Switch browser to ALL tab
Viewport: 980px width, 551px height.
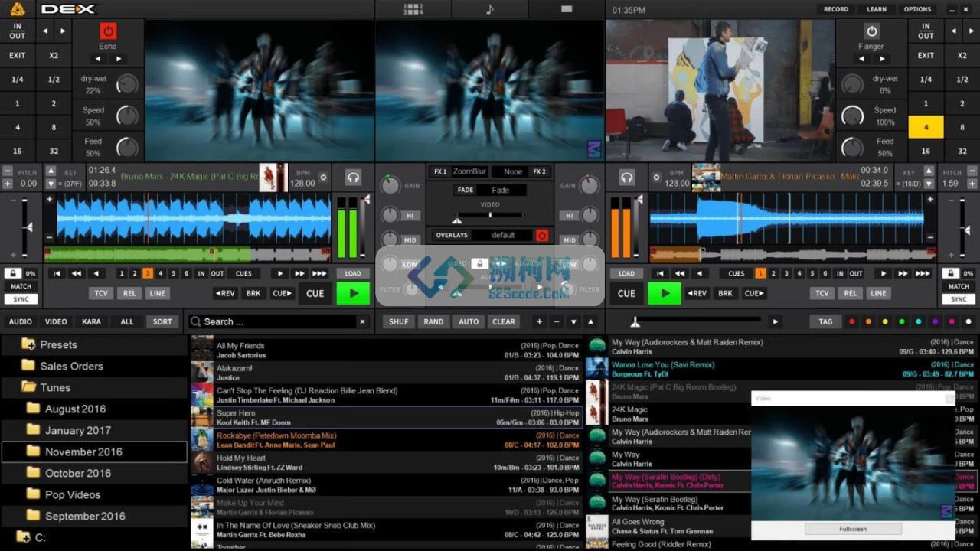tap(127, 321)
